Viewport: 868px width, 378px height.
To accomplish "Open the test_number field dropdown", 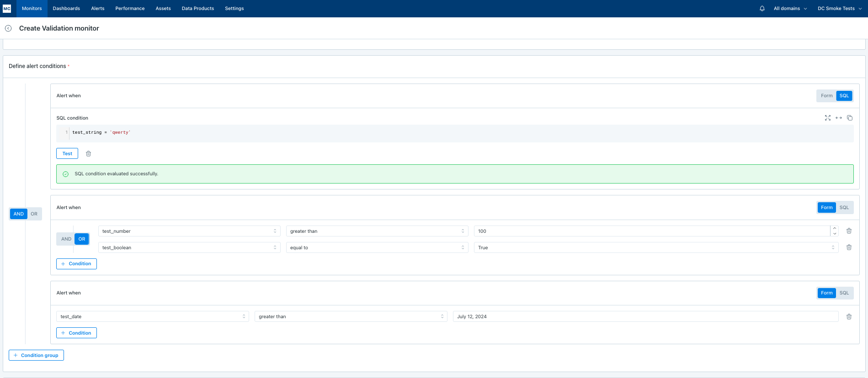I will click(189, 231).
